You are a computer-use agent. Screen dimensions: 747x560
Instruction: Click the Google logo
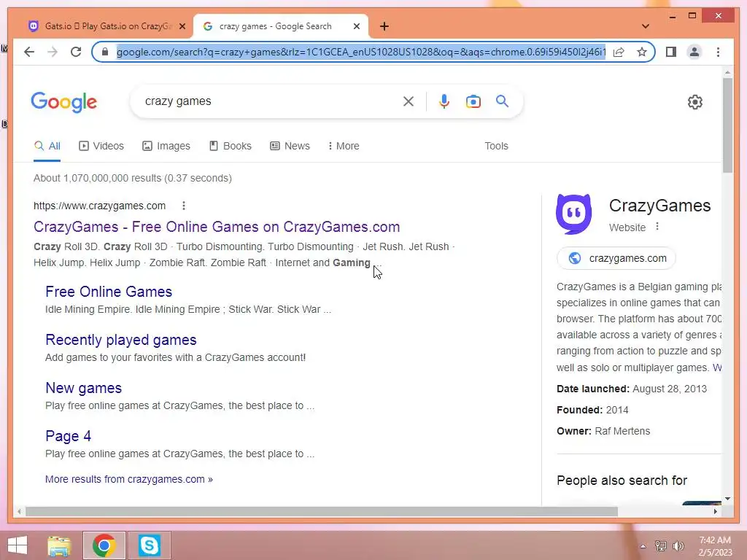[x=64, y=102]
